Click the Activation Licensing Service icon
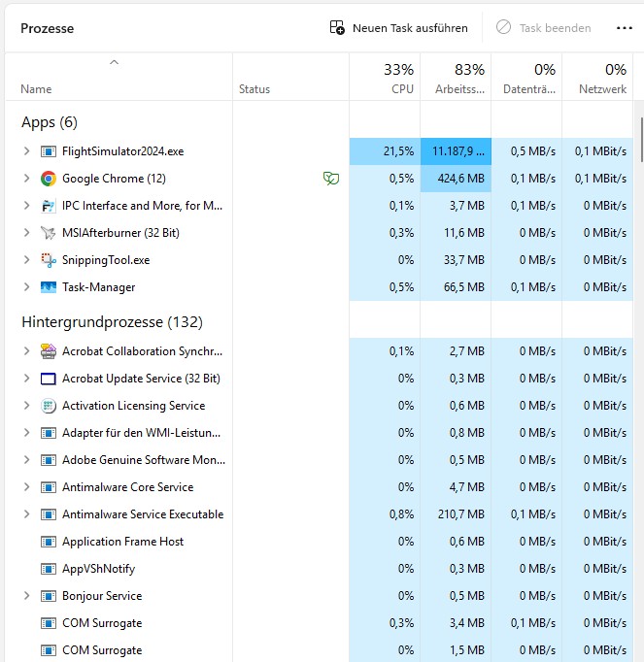The image size is (644, 662). 49,406
